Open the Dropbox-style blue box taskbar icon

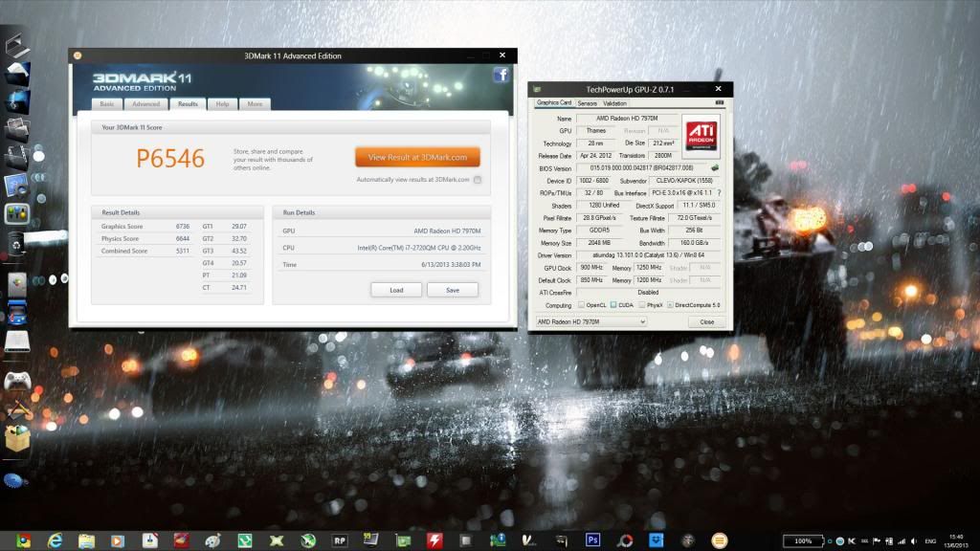tap(656, 540)
